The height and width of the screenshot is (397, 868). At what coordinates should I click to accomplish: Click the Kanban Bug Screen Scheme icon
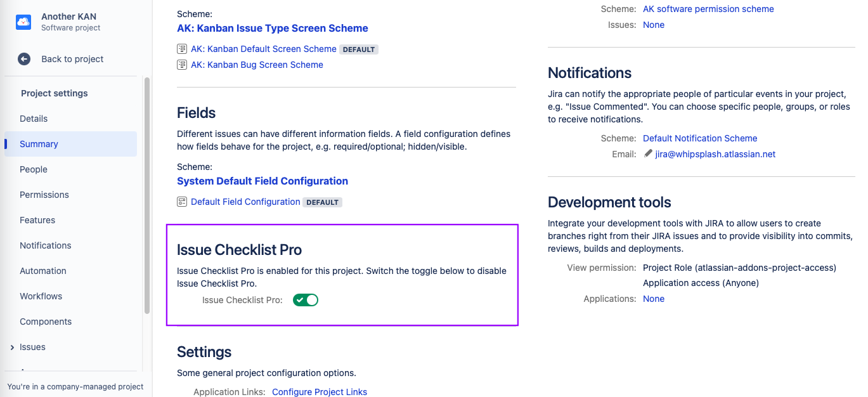pos(182,65)
